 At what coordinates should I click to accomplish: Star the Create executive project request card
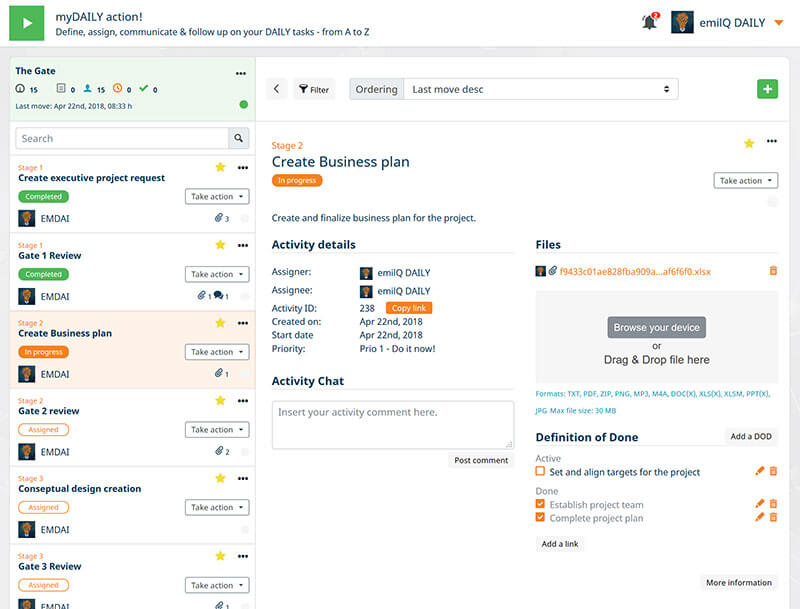pos(220,167)
